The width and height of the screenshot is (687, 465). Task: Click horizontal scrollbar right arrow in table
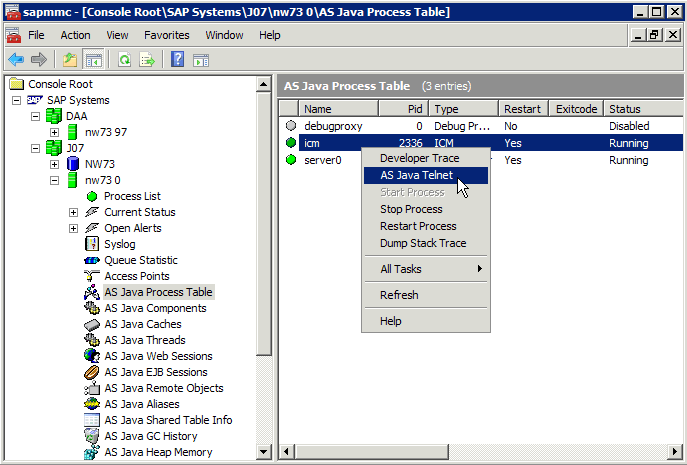[675, 451]
